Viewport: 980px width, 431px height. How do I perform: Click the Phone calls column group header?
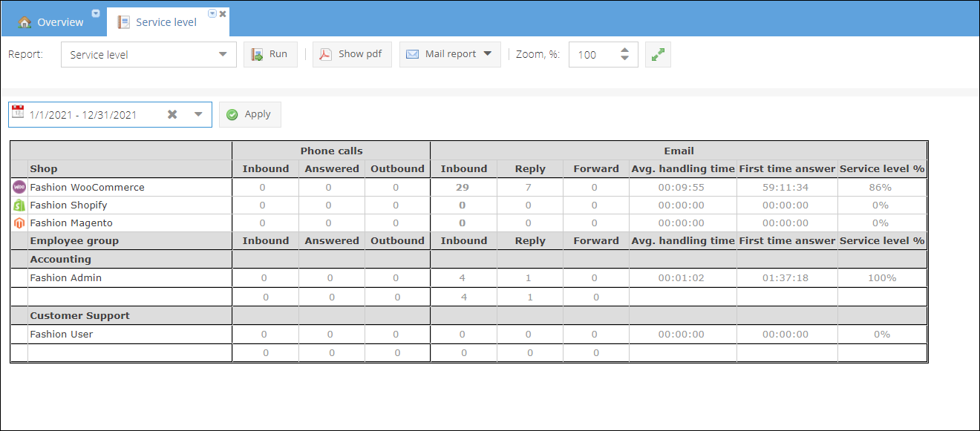(331, 151)
